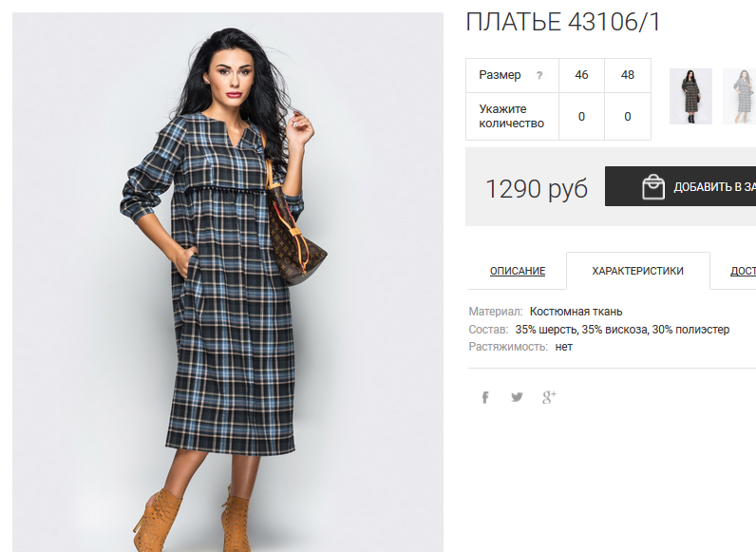
Task: Click the size help question mark icon
Action: 539,75
